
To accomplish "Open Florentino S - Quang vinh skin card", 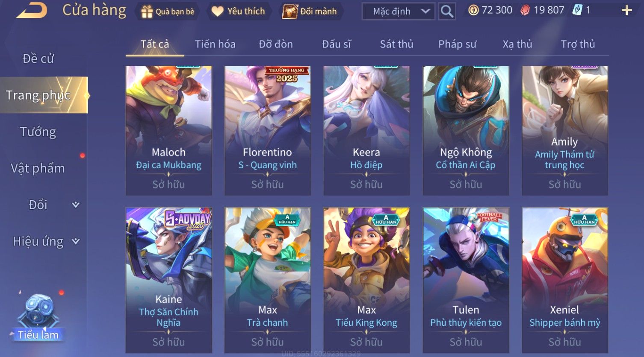I will [x=268, y=130].
